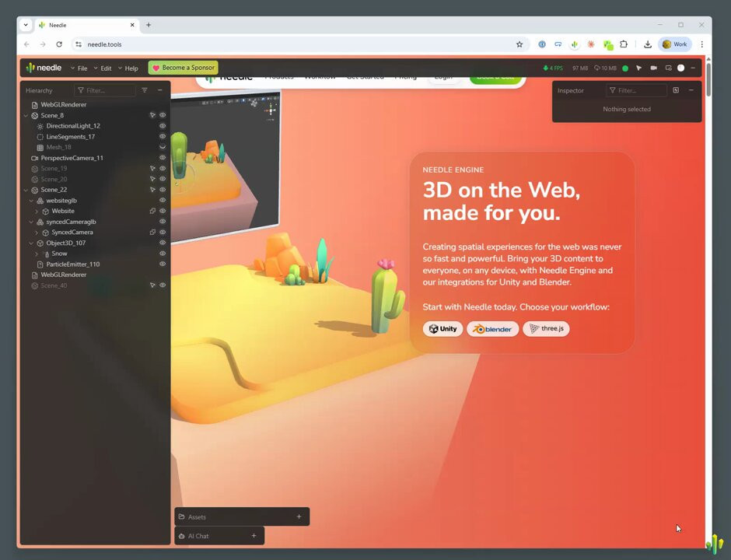Click the white circle theme icon in the toolbar
This screenshot has height=560, width=731.
(680, 68)
